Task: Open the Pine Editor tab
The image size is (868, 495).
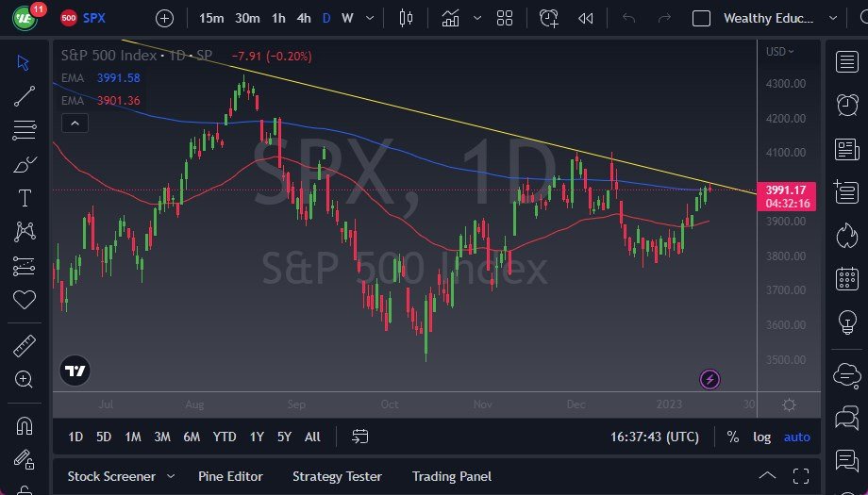Action: (x=230, y=476)
